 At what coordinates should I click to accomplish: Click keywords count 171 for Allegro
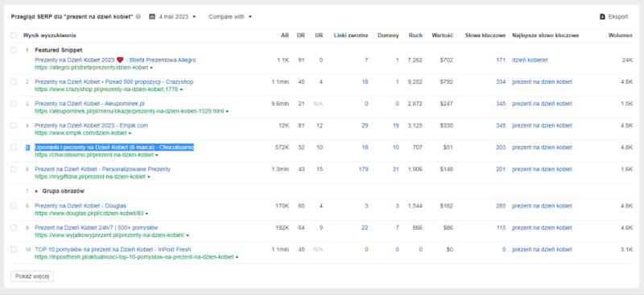pyautogui.click(x=501, y=60)
